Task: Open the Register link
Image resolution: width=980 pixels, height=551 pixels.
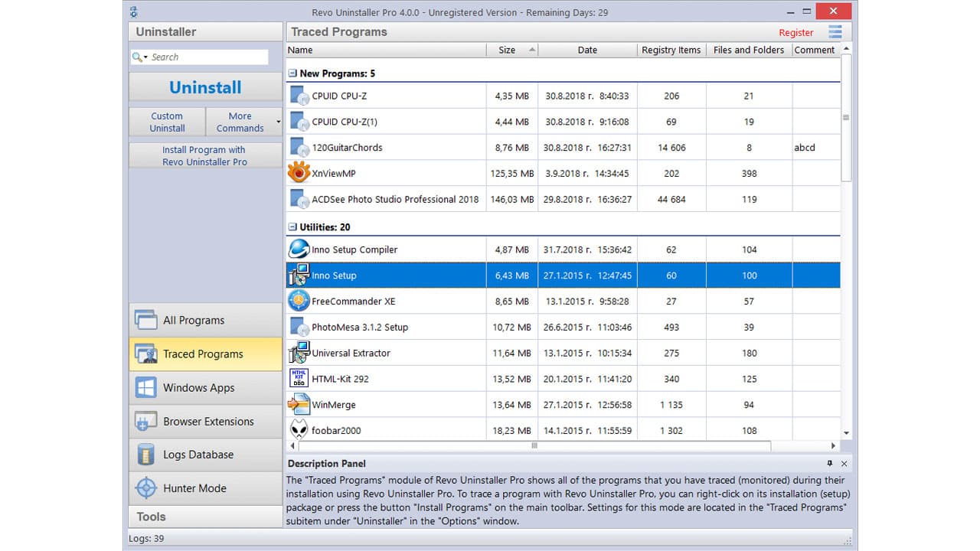Action: pyautogui.click(x=796, y=32)
